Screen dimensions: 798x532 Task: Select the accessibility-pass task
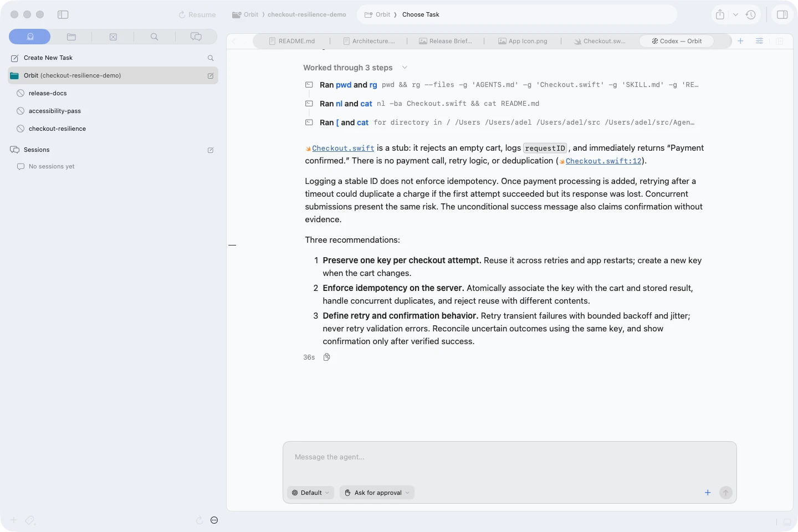click(x=55, y=111)
